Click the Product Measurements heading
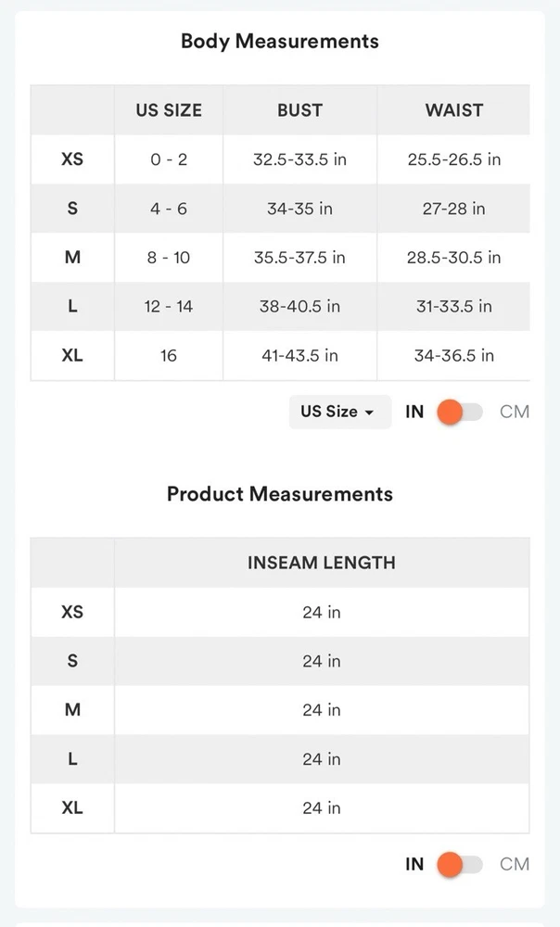The height and width of the screenshot is (927, 560). point(279,494)
